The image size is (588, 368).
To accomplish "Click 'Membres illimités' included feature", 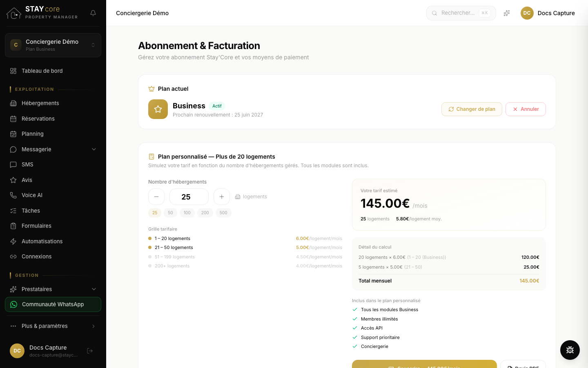I will point(379,319).
